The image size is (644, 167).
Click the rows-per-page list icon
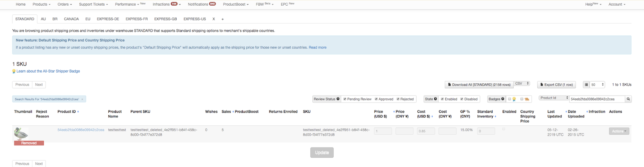point(586,85)
